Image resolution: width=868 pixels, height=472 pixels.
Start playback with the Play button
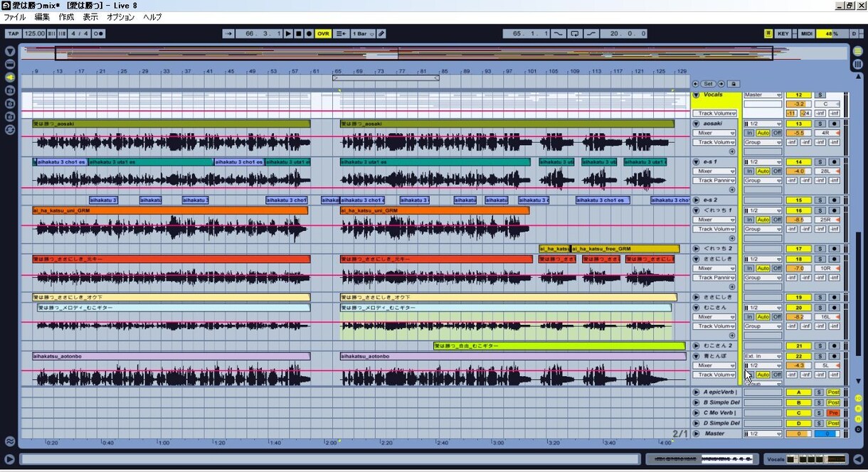(288, 33)
